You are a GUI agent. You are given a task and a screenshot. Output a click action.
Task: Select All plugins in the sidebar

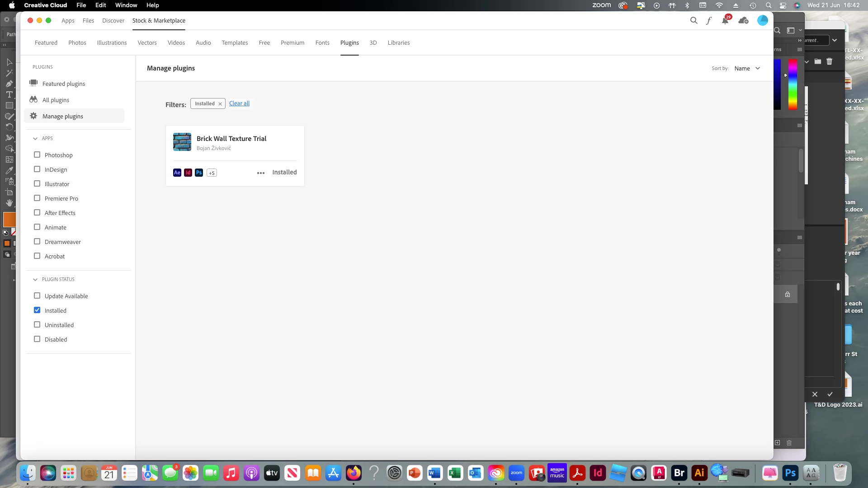[56, 100]
